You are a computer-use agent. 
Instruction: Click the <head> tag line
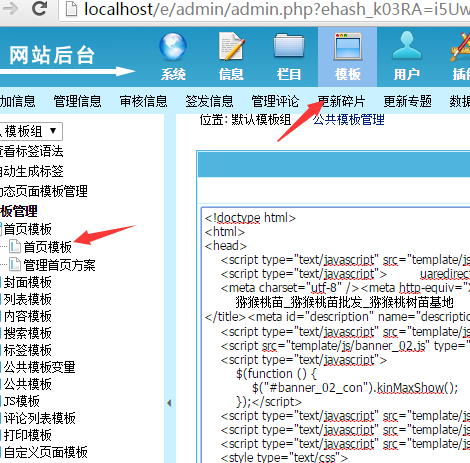(226, 246)
